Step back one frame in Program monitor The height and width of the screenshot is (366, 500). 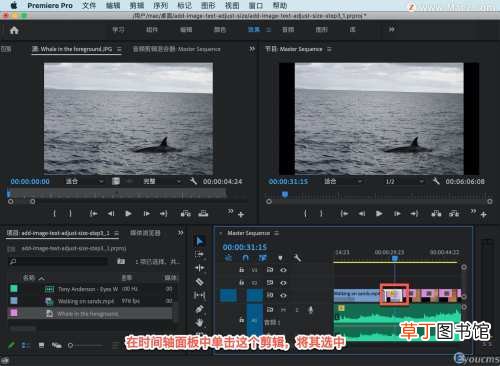pos(362,213)
